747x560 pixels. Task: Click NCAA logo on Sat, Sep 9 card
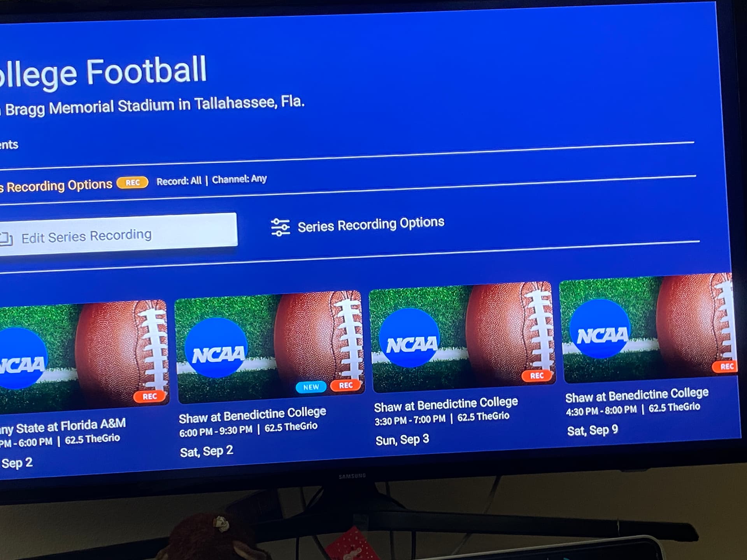(x=600, y=329)
